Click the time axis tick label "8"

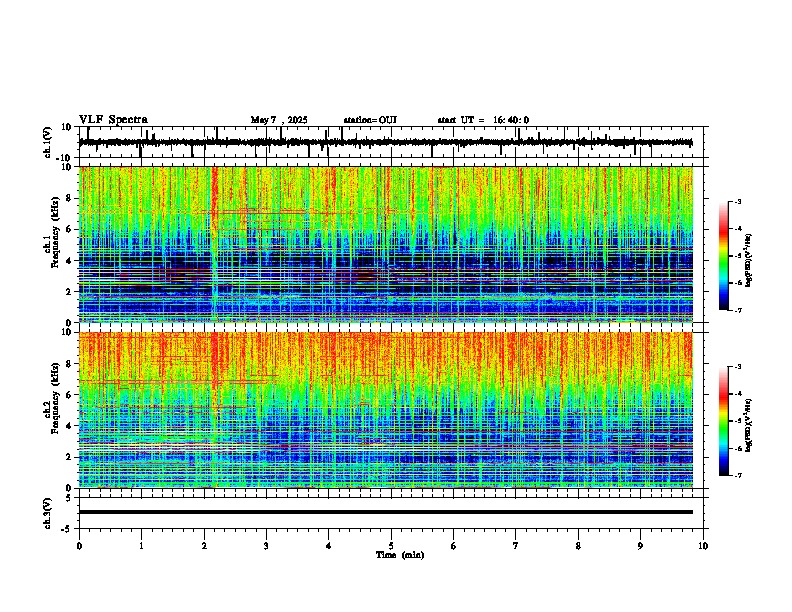[578, 546]
